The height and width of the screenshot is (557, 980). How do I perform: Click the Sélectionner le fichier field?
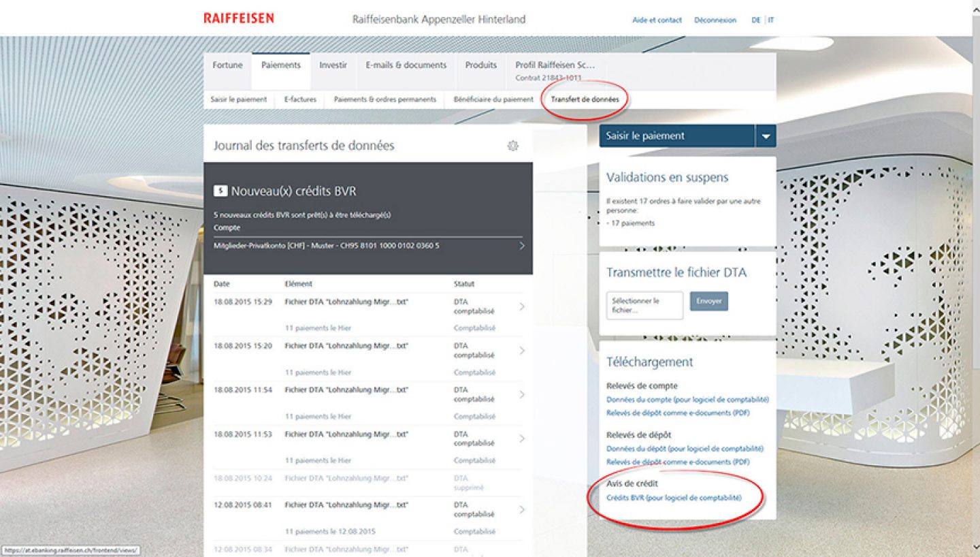[x=644, y=305]
